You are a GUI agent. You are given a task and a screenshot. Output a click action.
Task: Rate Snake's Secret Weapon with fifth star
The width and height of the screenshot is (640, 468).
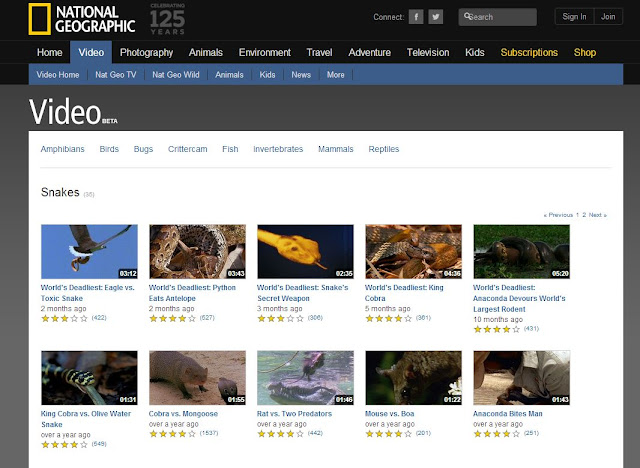300,318
